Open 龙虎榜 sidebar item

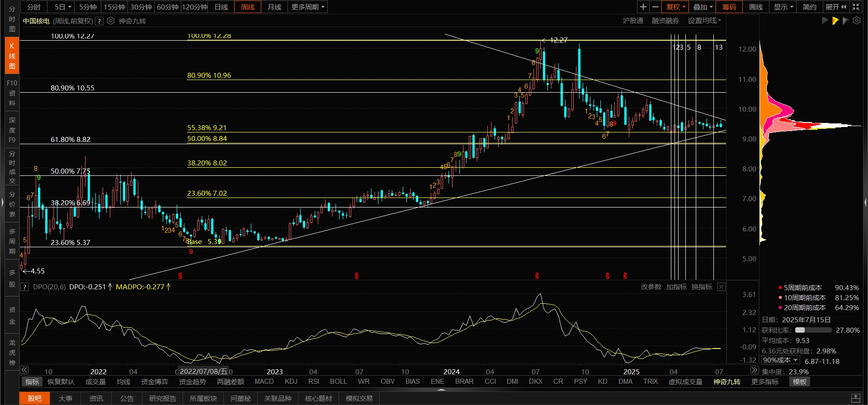coord(12,353)
